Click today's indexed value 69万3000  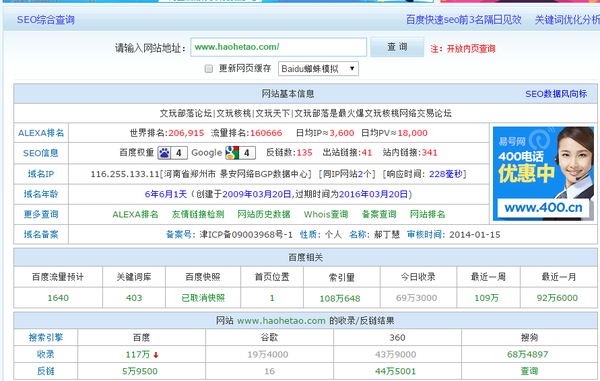pos(416,298)
